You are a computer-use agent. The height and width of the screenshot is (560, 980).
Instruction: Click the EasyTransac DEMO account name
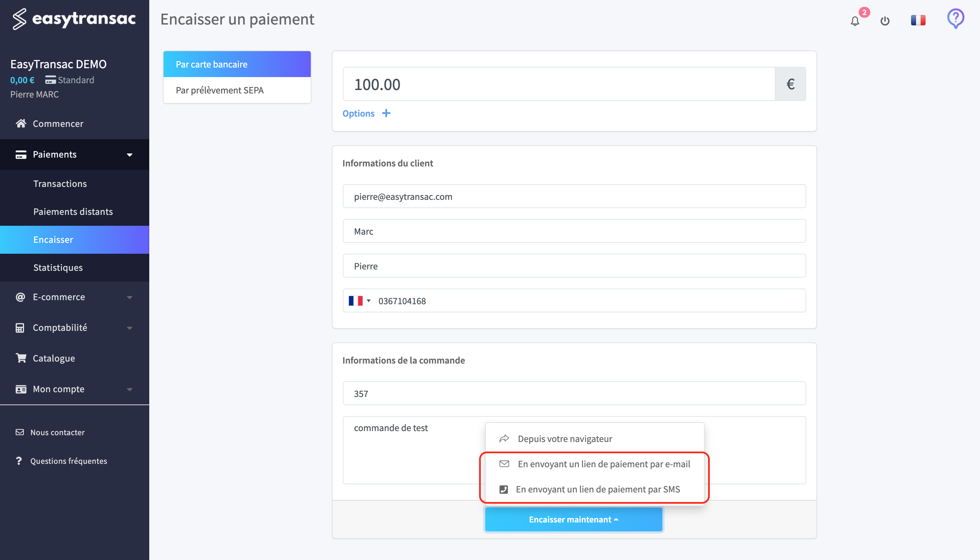point(58,64)
